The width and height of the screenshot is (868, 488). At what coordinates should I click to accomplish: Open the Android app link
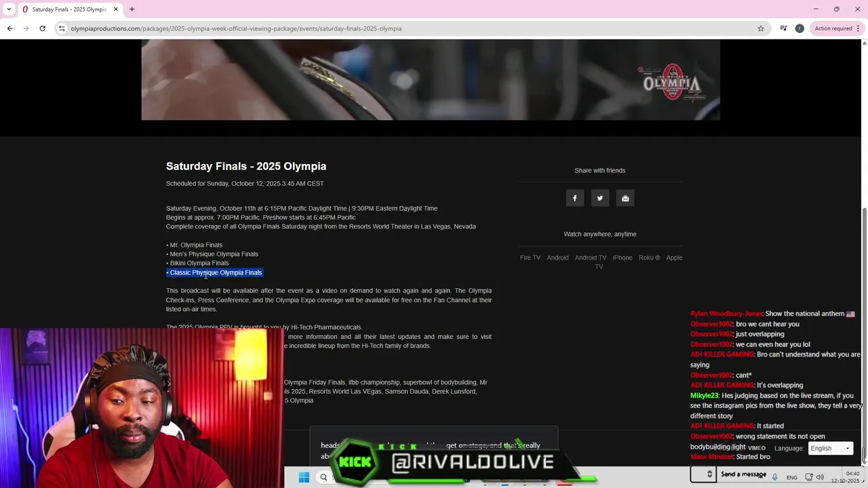click(557, 258)
